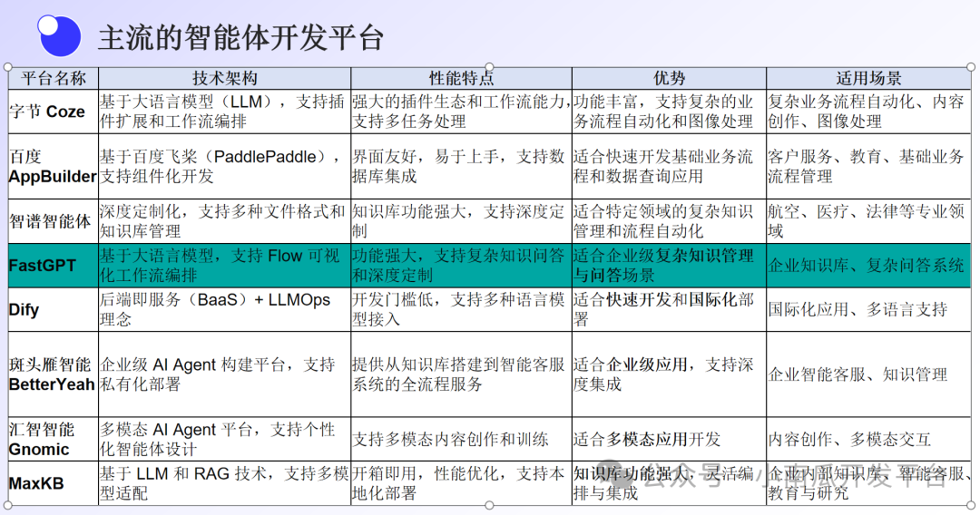Select cell 基于 LLM 和 RAG 技术
Image resolution: width=980 pixels, height=515 pixels.
tap(224, 483)
